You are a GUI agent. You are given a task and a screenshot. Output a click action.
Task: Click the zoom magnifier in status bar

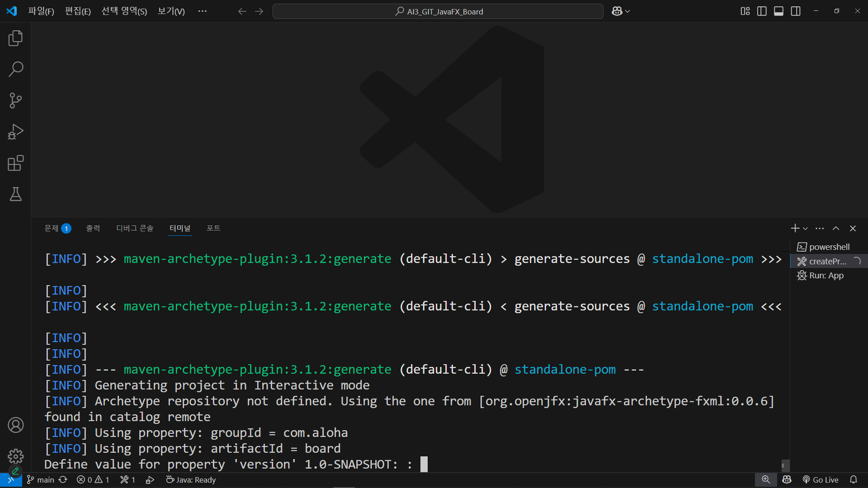[x=766, y=480]
